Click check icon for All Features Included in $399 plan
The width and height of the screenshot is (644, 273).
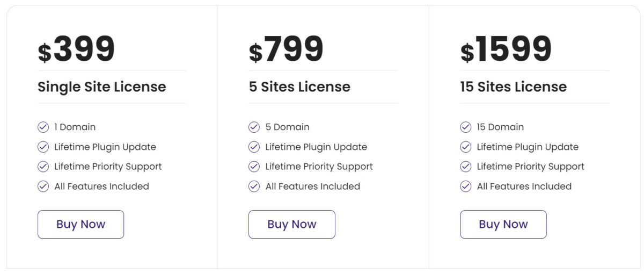[x=43, y=186]
